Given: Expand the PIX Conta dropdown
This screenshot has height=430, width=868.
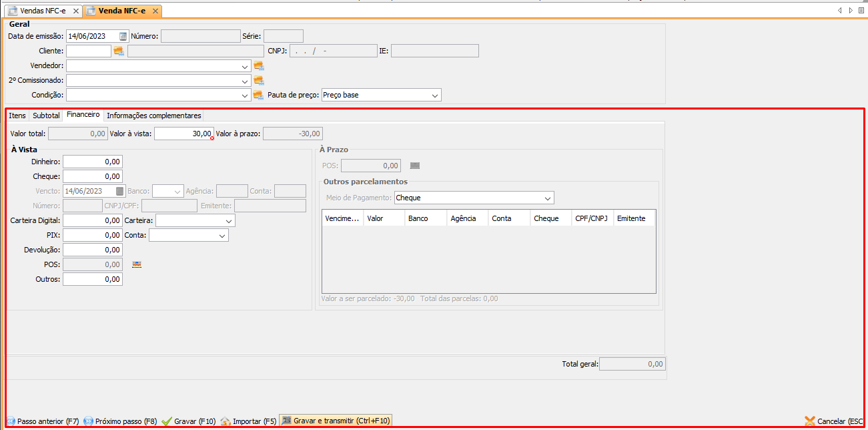Looking at the screenshot, I should 222,236.
